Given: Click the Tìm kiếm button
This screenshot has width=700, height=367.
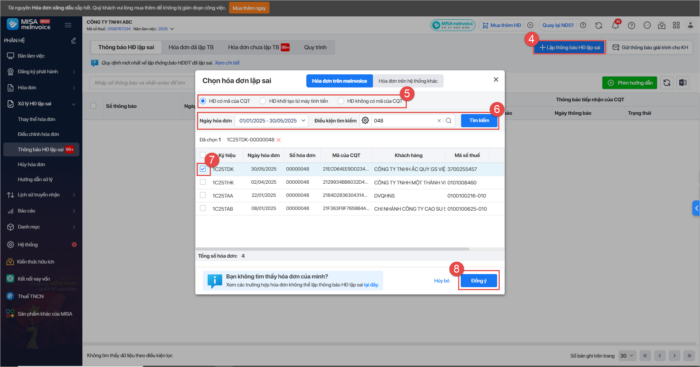Looking at the screenshot, I should (479, 121).
